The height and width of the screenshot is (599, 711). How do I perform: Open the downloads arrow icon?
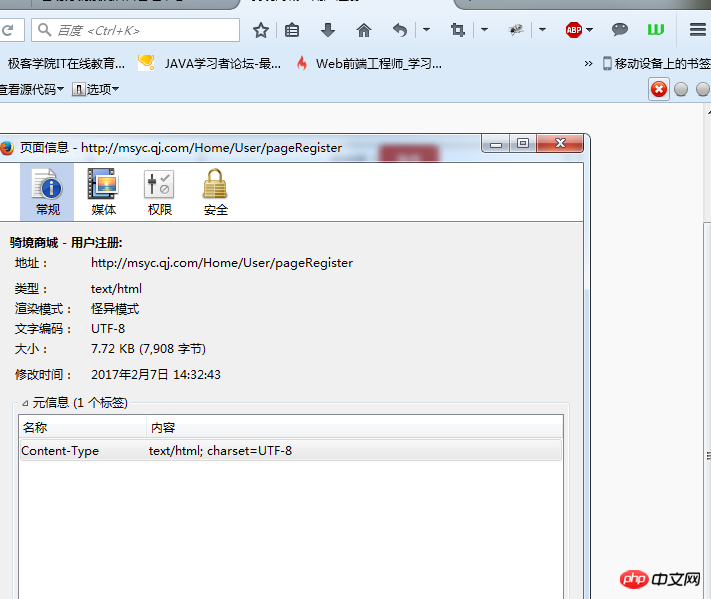[x=327, y=30]
